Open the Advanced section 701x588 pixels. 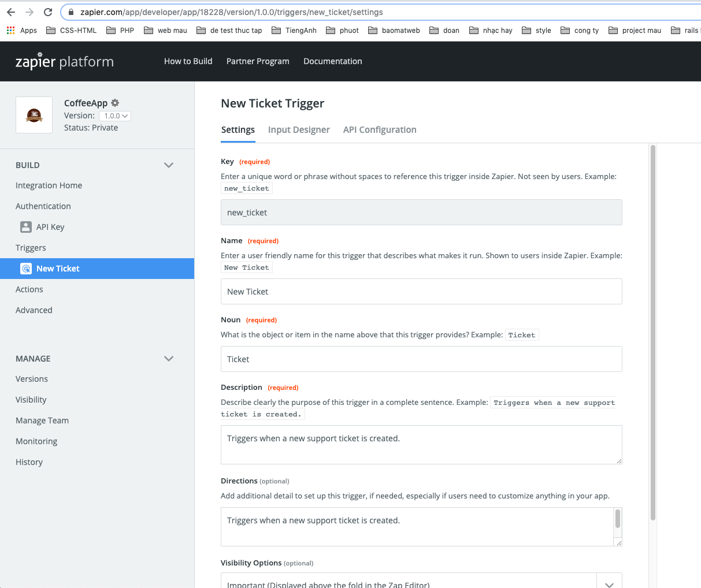(34, 310)
